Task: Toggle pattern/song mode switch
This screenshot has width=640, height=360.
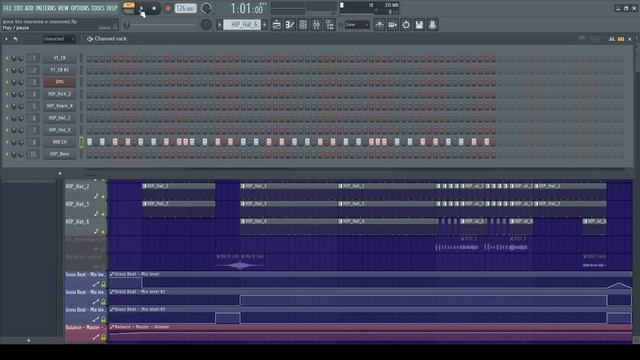Action: point(129,8)
